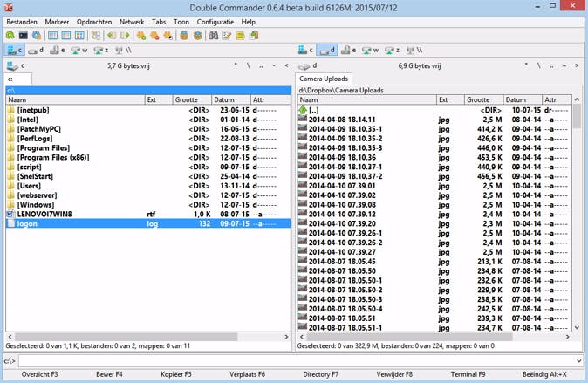
Task: Open left panel drive list showing c
Action: point(16,65)
